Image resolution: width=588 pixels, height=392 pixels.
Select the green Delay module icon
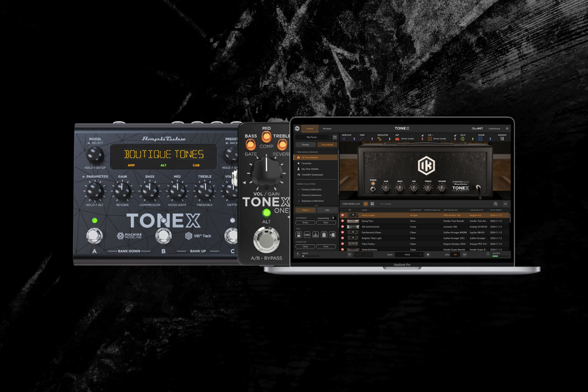(462, 139)
